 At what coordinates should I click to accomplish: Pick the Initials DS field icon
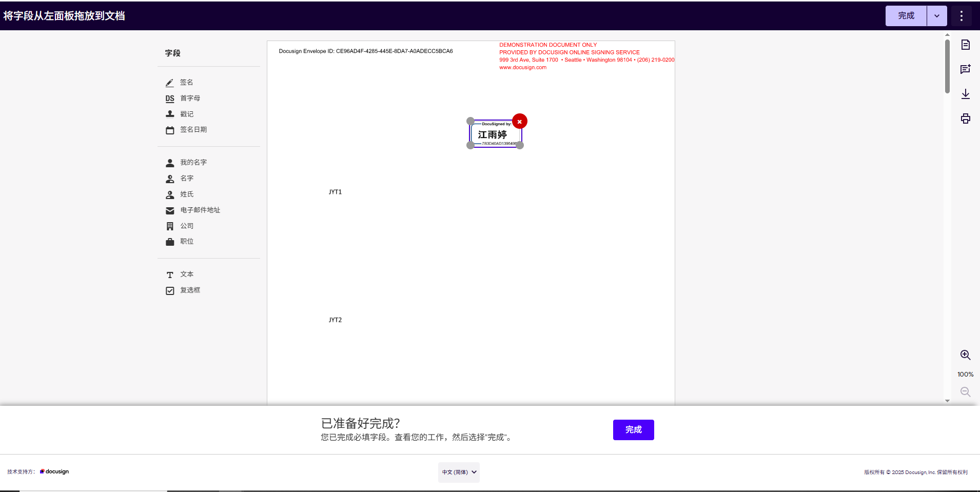170,99
